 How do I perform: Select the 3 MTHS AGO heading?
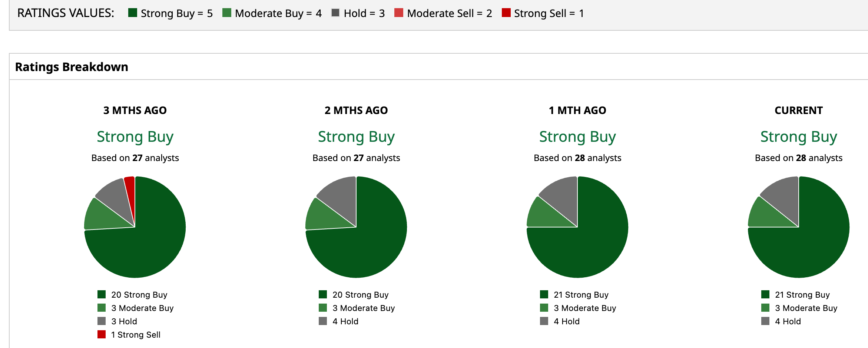tap(135, 110)
